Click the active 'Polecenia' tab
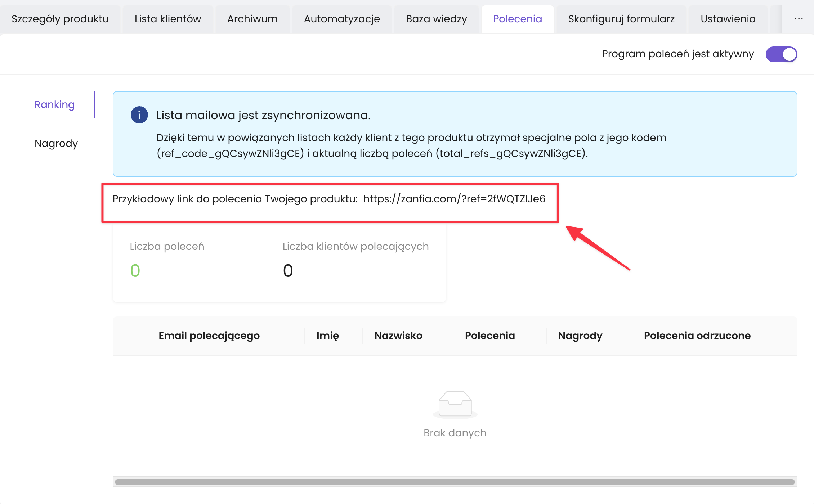The height and width of the screenshot is (504, 814). [517, 19]
